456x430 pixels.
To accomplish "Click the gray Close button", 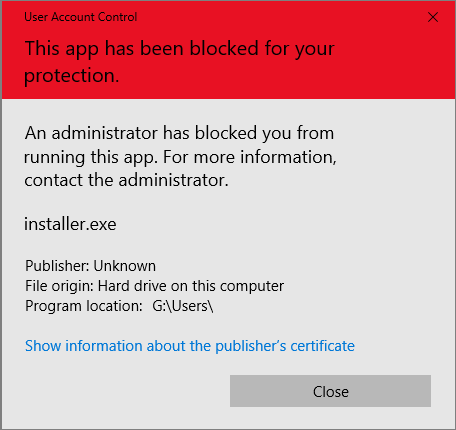I will [330, 391].
